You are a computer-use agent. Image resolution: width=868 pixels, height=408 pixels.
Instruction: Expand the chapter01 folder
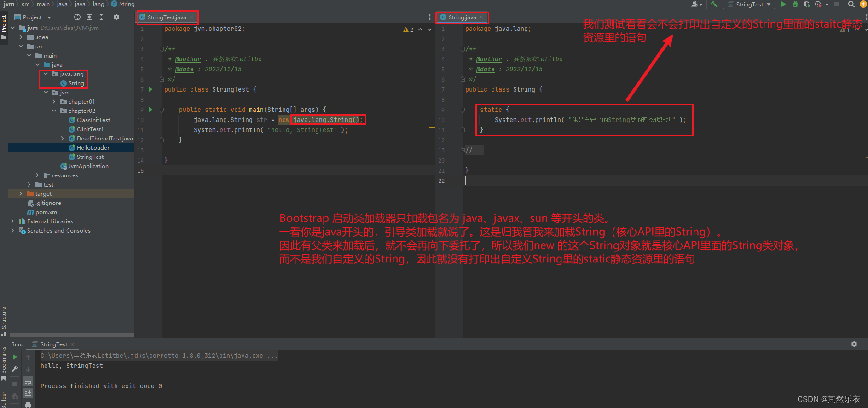(x=54, y=101)
